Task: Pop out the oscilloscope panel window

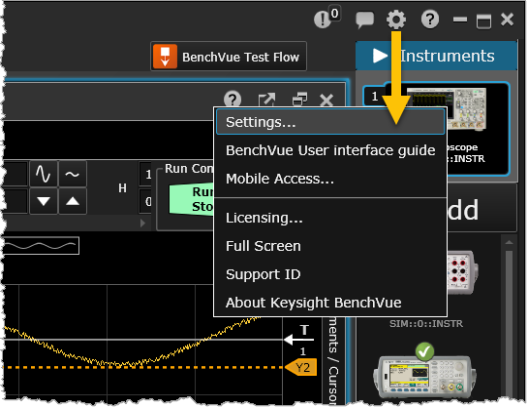Action: [266, 100]
